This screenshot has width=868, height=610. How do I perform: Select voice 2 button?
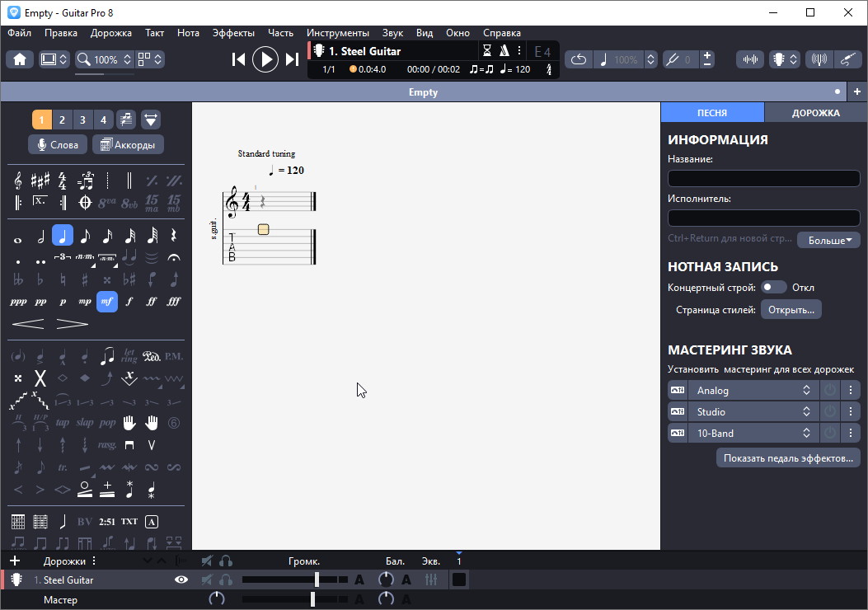pos(62,120)
